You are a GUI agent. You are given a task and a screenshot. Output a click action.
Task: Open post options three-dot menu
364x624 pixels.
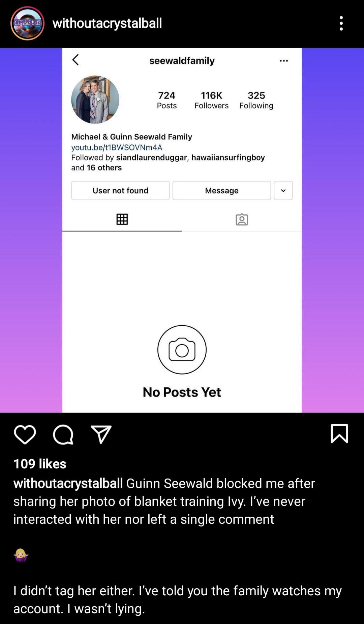click(341, 23)
